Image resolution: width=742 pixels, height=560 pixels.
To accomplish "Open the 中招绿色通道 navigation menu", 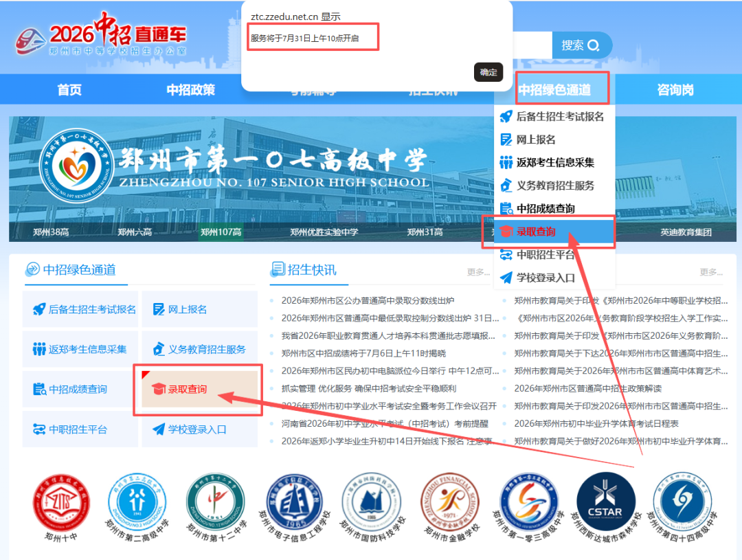I will 554,89.
